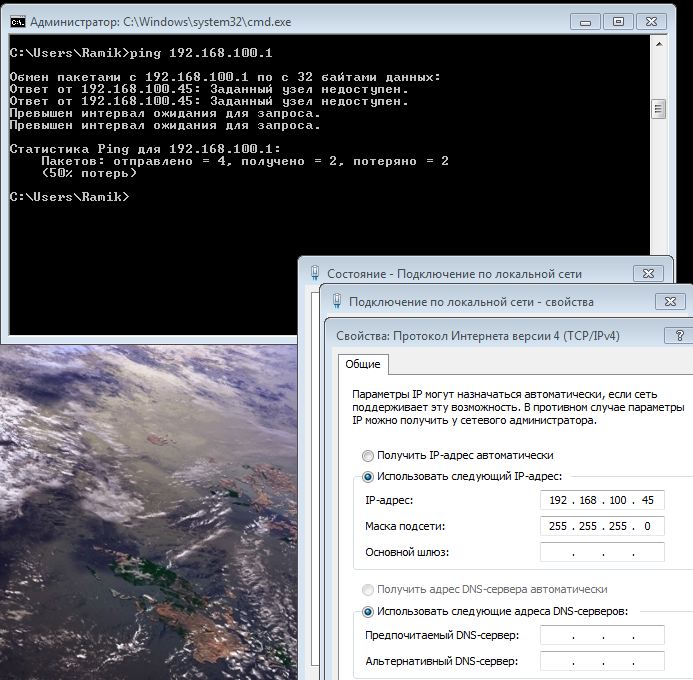Minimize the cmd.exe window

pyautogui.click(x=585, y=22)
